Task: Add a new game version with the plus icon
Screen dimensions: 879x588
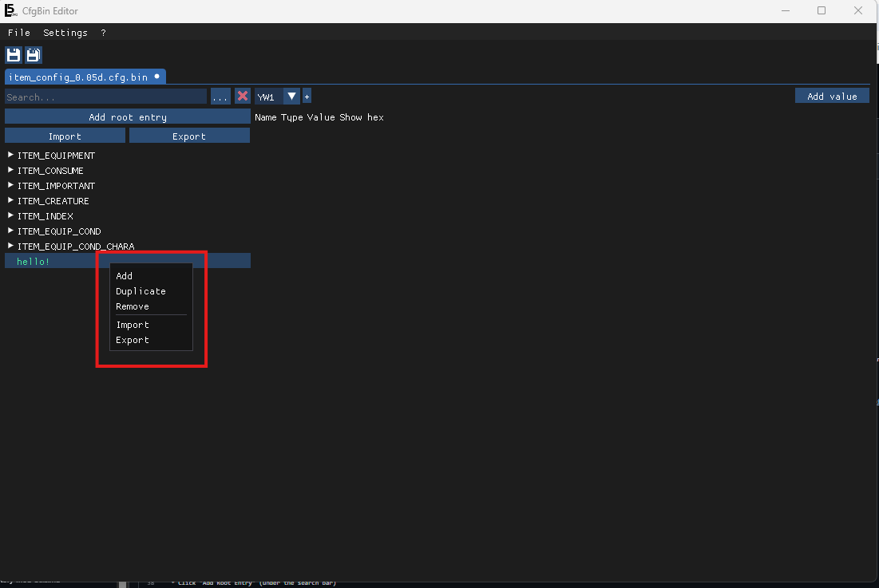Action: tap(307, 96)
